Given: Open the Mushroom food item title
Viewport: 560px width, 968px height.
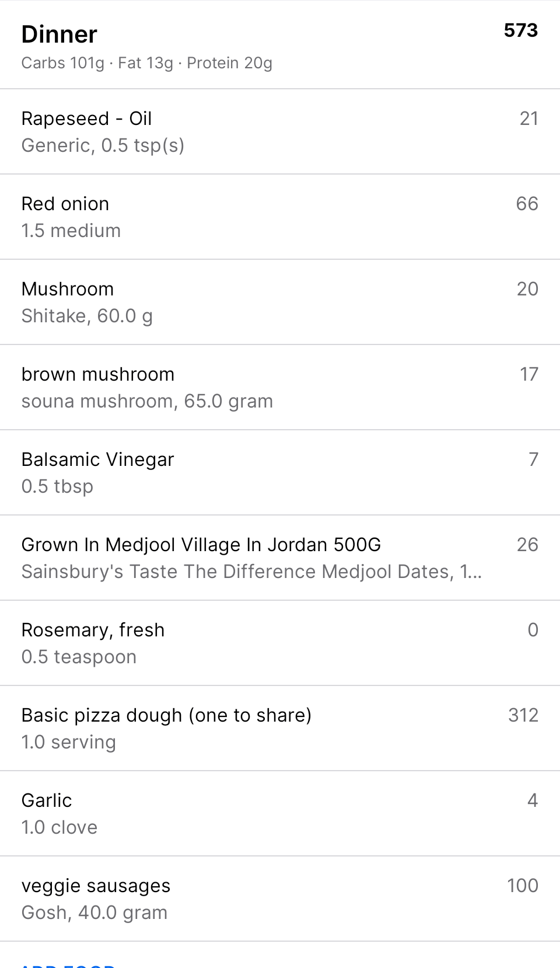Looking at the screenshot, I should (x=68, y=289).
